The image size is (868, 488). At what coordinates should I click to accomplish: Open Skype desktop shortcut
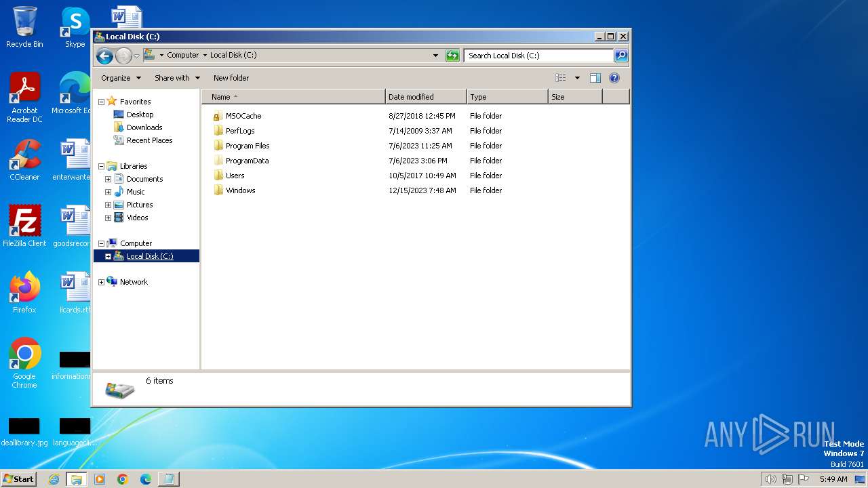pos(75,27)
